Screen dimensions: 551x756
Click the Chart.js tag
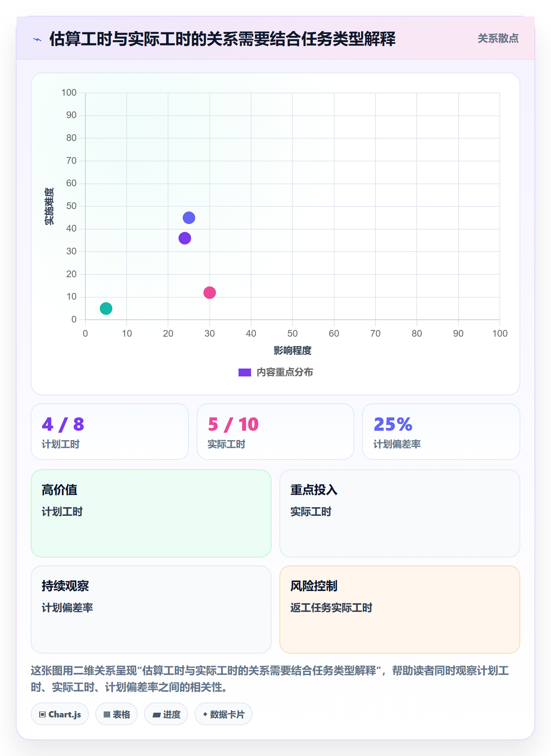coord(60,714)
